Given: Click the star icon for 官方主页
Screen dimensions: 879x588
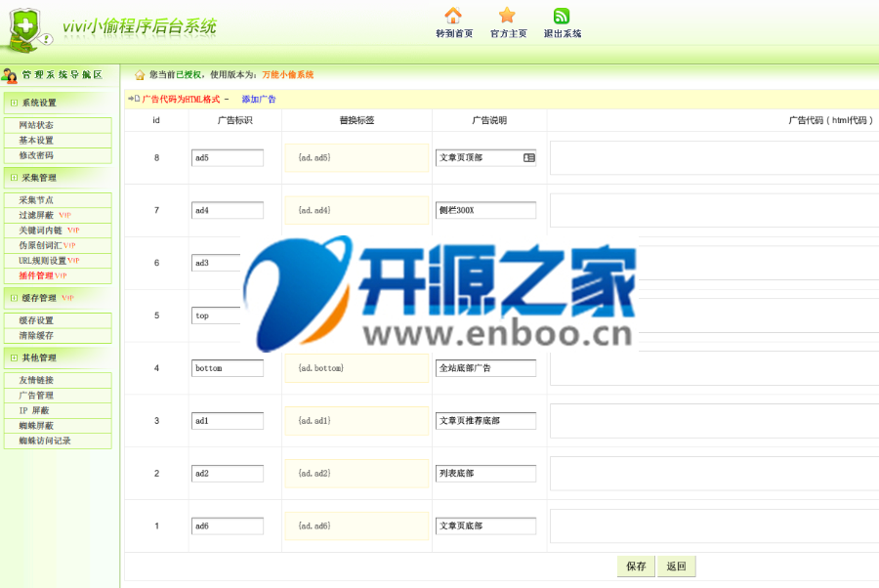Looking at the screenshot, I should tap(507, 15).
